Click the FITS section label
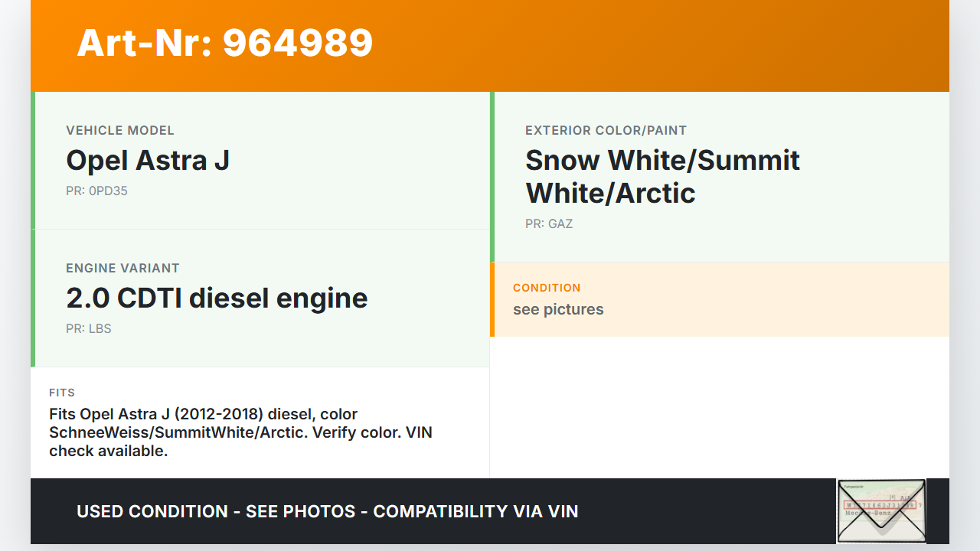Screen dimensions: 980x551 point(62,393)
